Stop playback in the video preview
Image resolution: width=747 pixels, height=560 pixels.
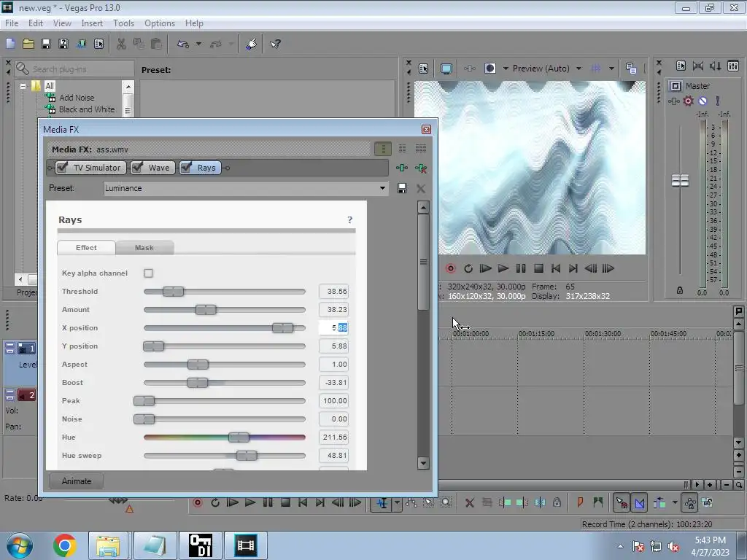click(x=538, y=268)
